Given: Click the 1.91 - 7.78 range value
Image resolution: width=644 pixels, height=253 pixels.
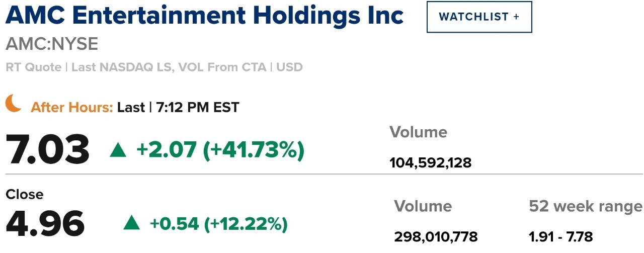Looking at the screenshot, I should coord(561,236).
